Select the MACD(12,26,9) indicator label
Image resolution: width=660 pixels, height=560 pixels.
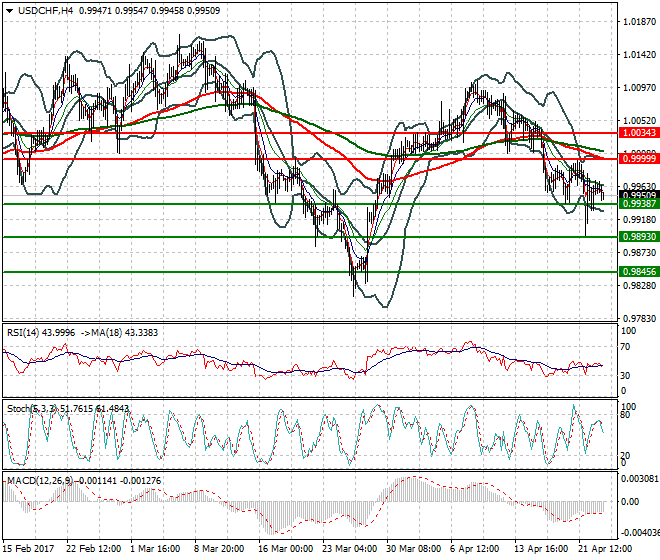[40, 480]
